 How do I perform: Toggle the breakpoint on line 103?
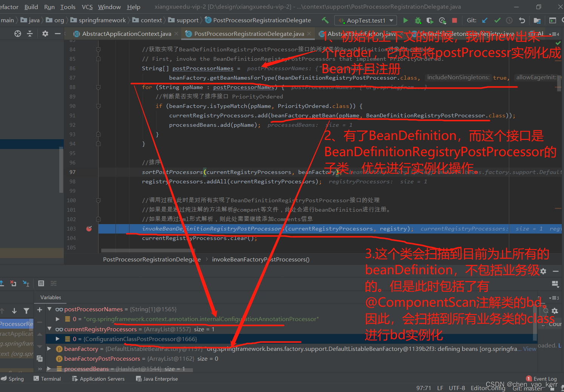click(x=89, y=229)
